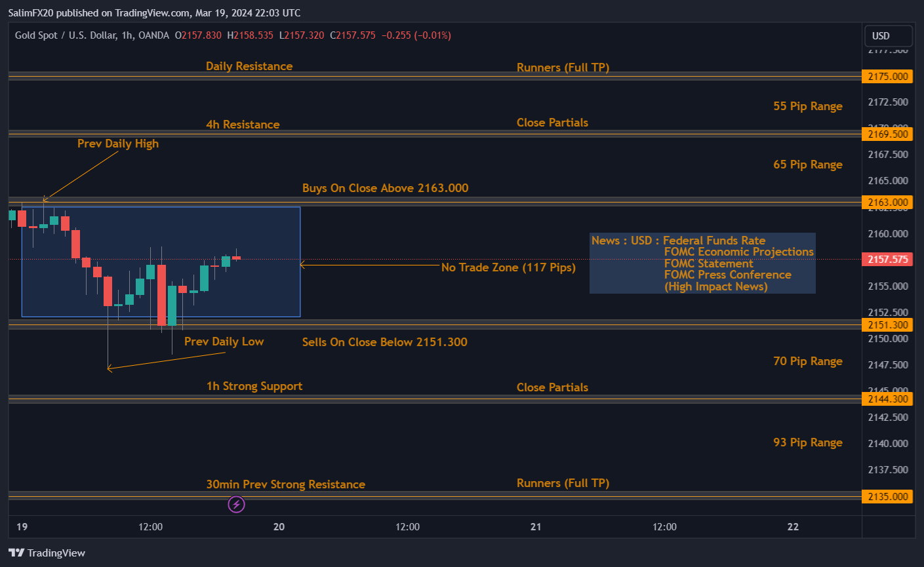Image resolution: width=924 pixels, height=567 pixels.
Task: Open the USD currency selector
Action: pyautogui.click(x=888, y=36)
